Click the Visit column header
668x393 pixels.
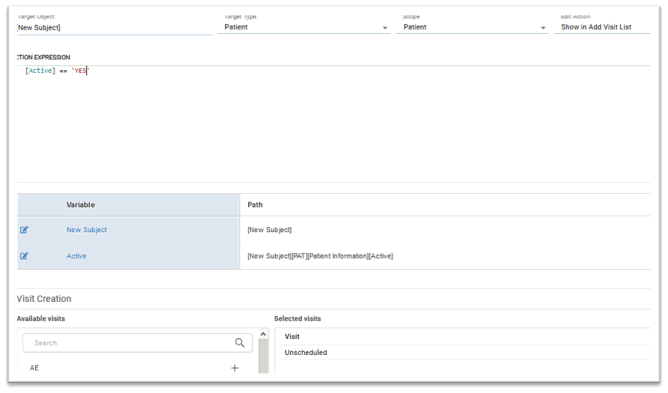[292, 336]
